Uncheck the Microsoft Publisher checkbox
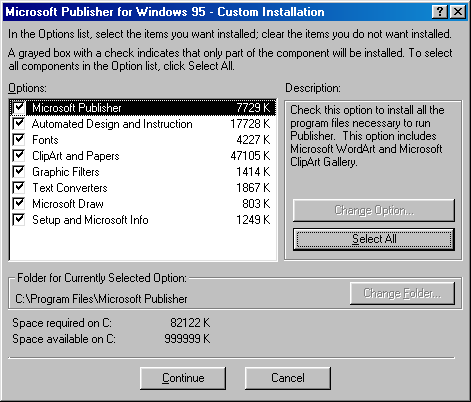Screen dimensions: 471x402 (x=19, y=107)
